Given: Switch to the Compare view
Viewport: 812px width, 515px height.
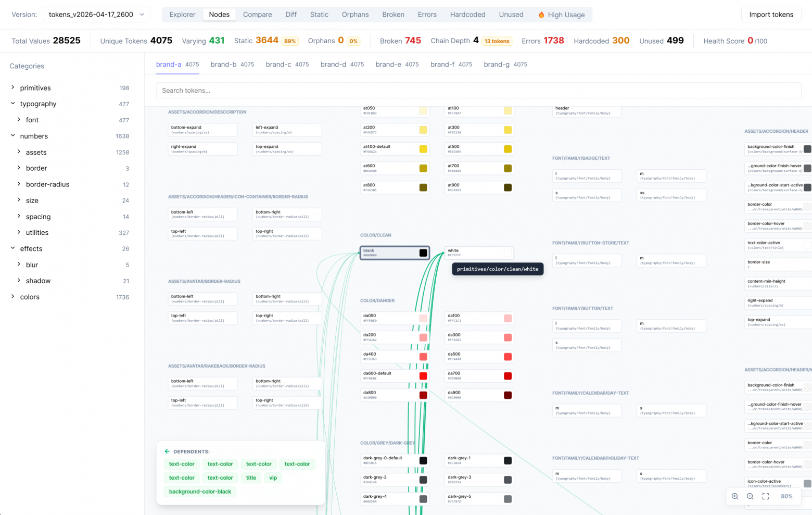Looking at the screenshot, I should 257,15.
